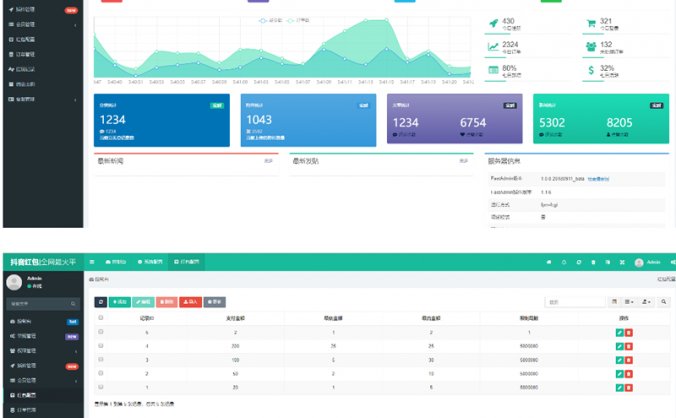The height and width of the screenshot is (418, 676).
Task: Click the red delete icon for record 1
Action: tap(629, 386)
